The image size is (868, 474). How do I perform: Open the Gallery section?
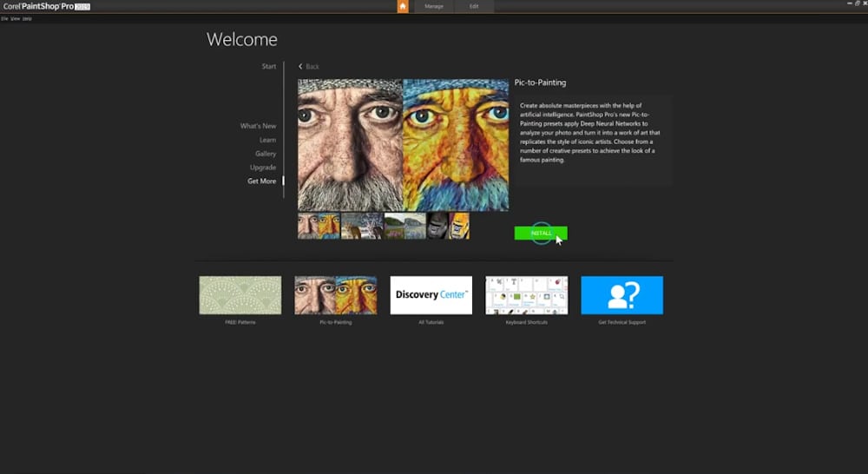click(x=266, y=155)
